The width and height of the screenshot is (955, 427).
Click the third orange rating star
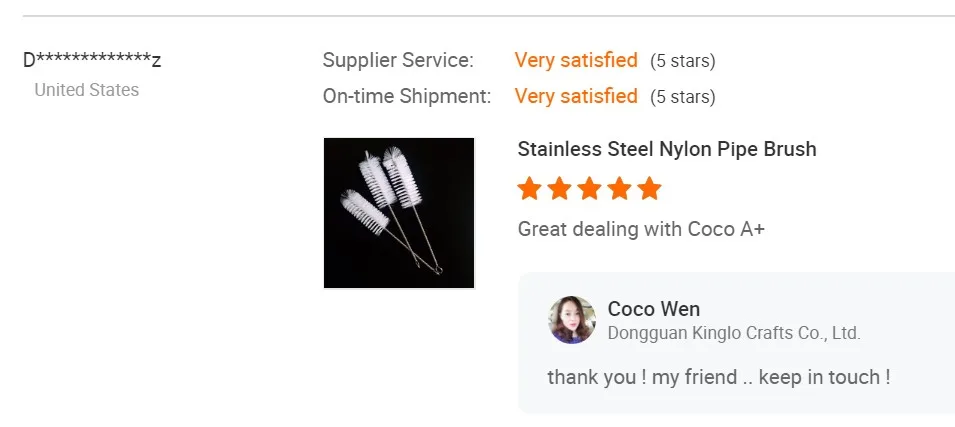[590, 188]
